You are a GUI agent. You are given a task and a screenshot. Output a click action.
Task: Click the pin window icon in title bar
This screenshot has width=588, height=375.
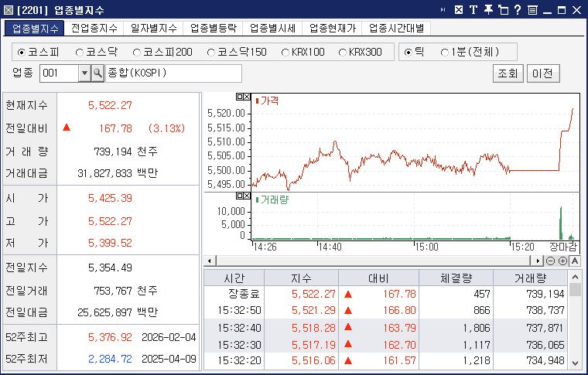click(488, 10)
